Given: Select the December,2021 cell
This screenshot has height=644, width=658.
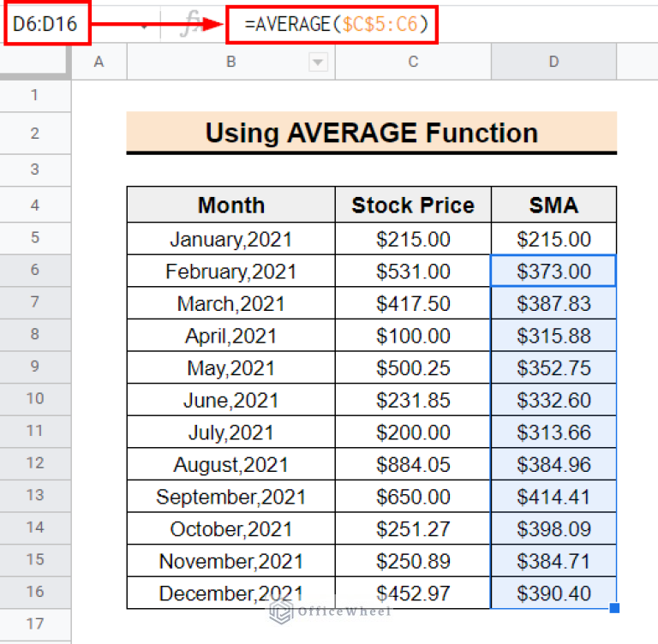Looking at the screenshot, I should click(230, 593).
